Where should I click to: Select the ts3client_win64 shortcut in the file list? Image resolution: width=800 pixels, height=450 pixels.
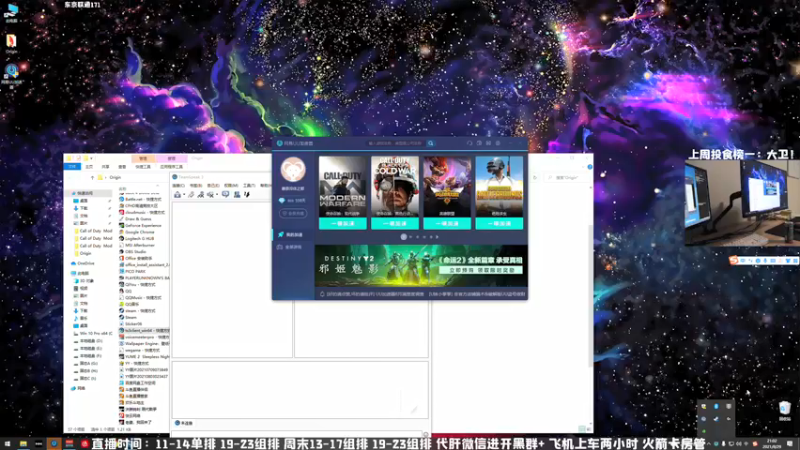[x=144, y=331]
